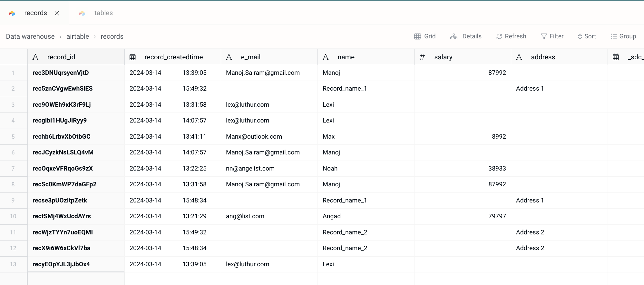The height and width of the screenshot is (285, 644).
Task: Click the _sdc column calendar icon
Action: pos(616,57)
